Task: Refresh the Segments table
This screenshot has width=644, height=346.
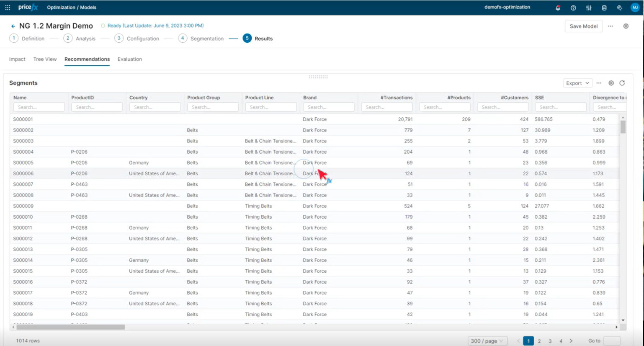Action: click(622, 83)
